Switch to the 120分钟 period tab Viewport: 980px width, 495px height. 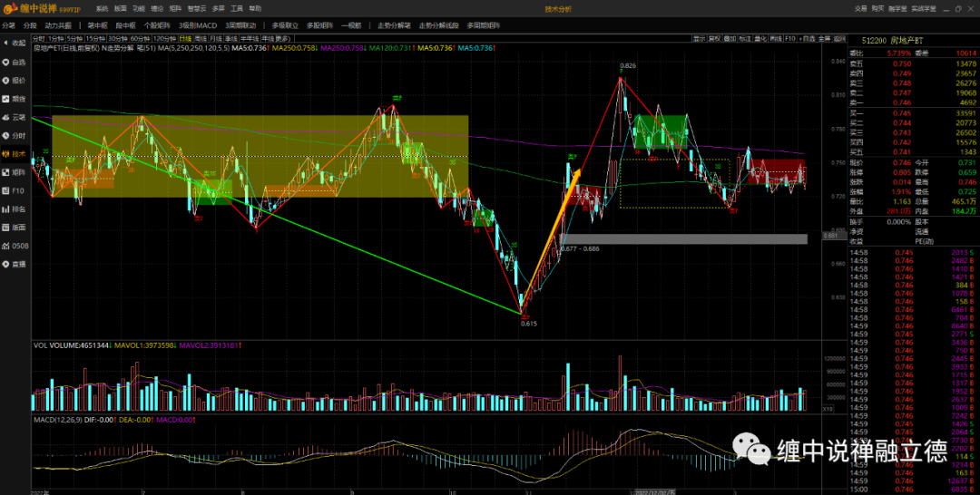pyautogui.click(x=165, y=39)
